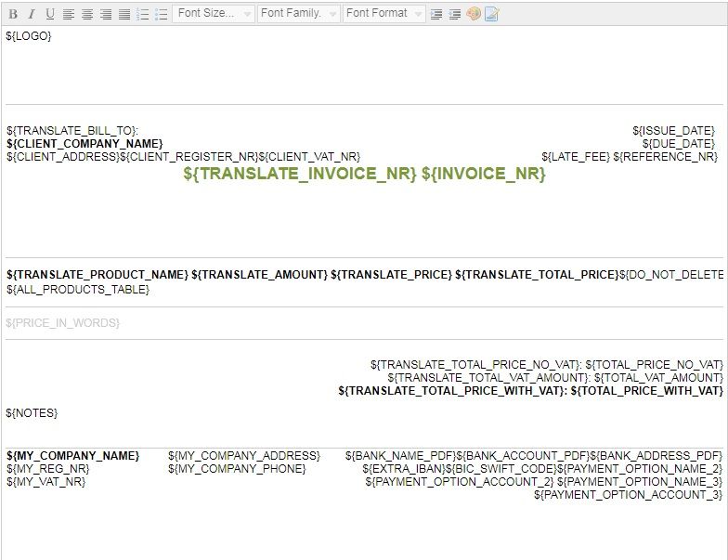
Task: Toggle bold formatting
Action: (13, 14)
